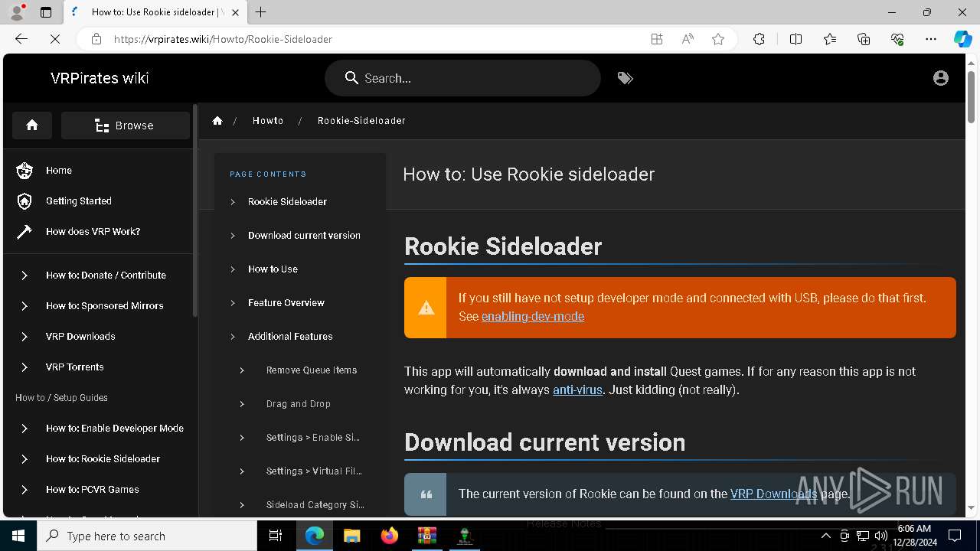
Task: Expand How to: PCVR Games chevron
Action: (x=24, y=490)
